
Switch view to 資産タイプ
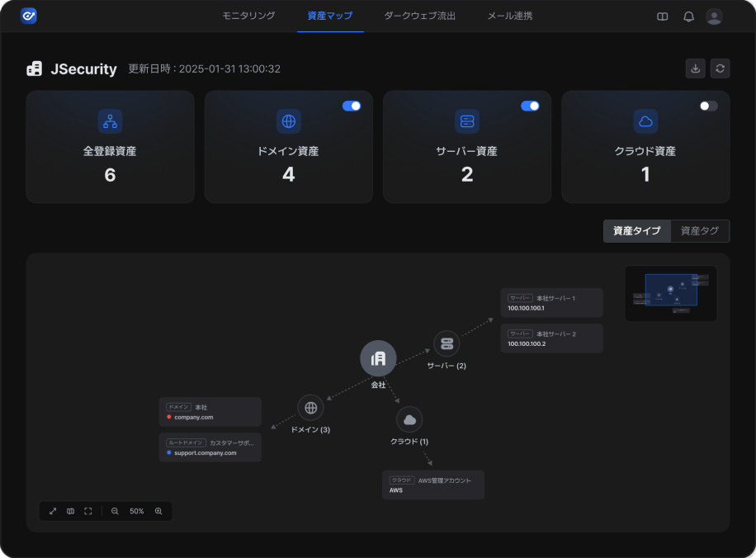click(x=637, y=231)
